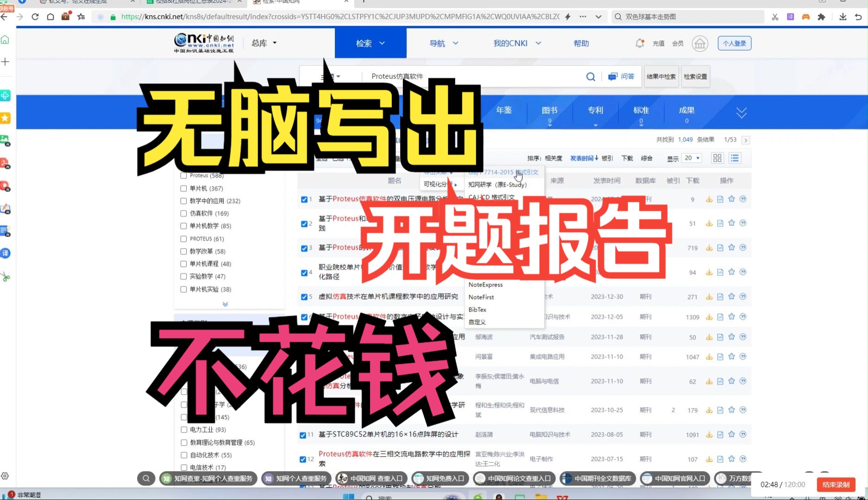Favorite the article with 719 downloads
The height and width of the screenshot is (500, 868).
click(x=731, y=248)
